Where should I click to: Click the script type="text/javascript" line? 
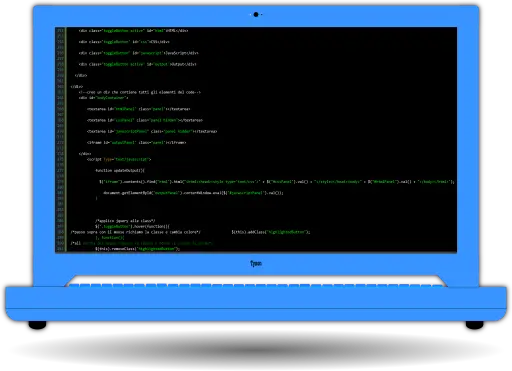point(119,159)
